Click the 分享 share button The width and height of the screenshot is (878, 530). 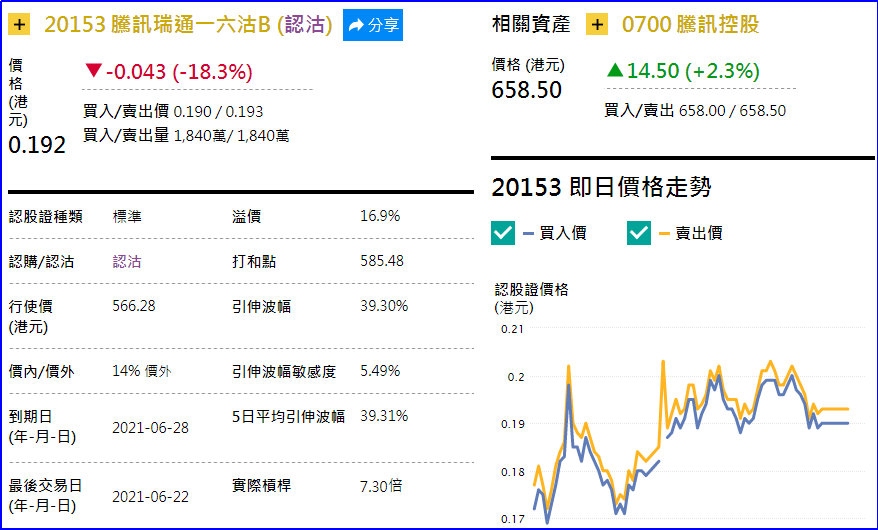tap(373, 25)
